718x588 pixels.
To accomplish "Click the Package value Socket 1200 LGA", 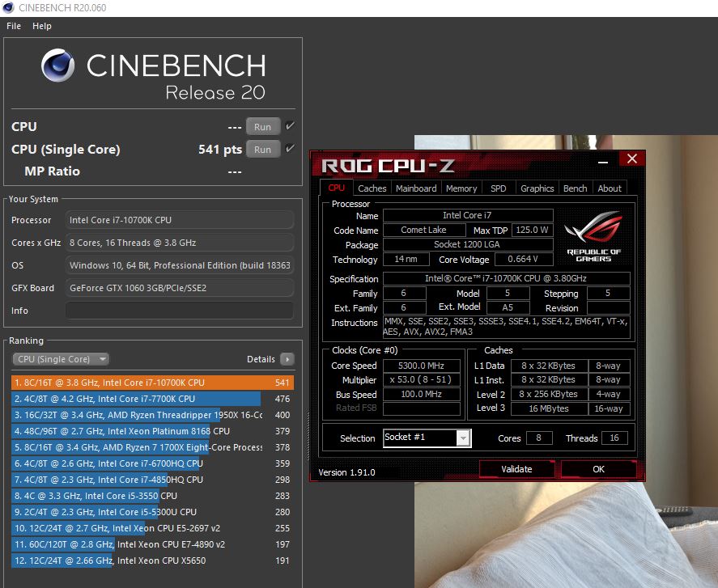I will tap(468, 244).
